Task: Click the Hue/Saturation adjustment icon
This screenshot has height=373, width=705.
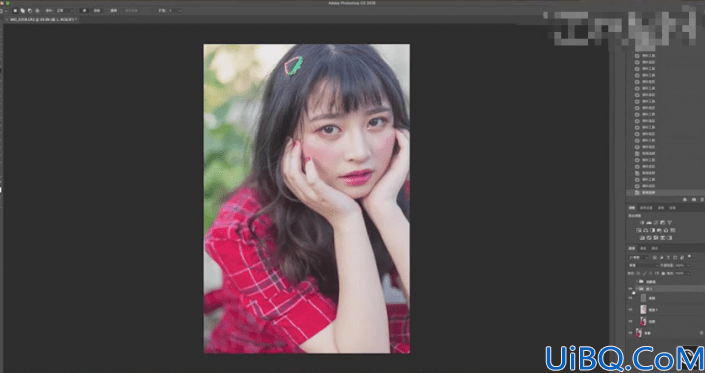Action: point(638,231)
